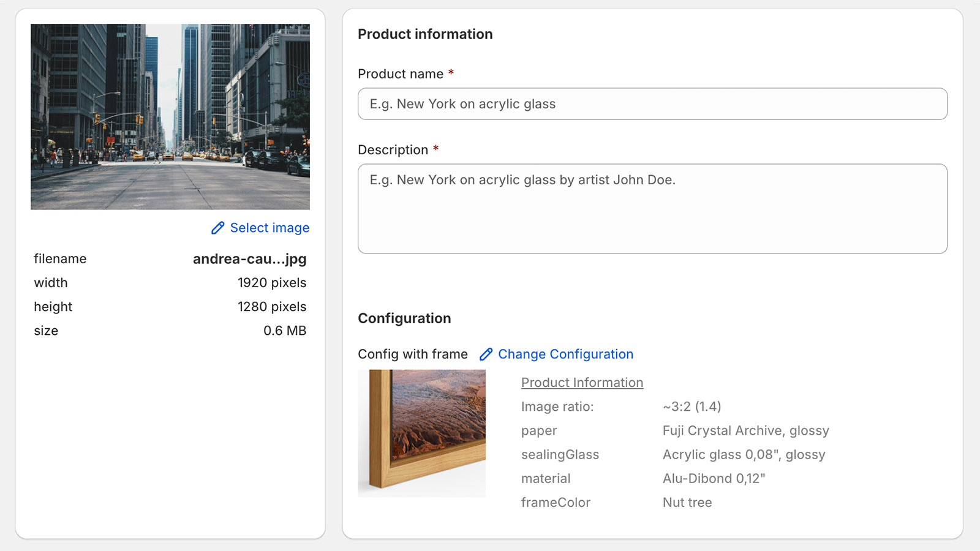Select the truncated filename andrea-cau...jpg
Viewport: 980px width, 551px height.
coord(249,259)
